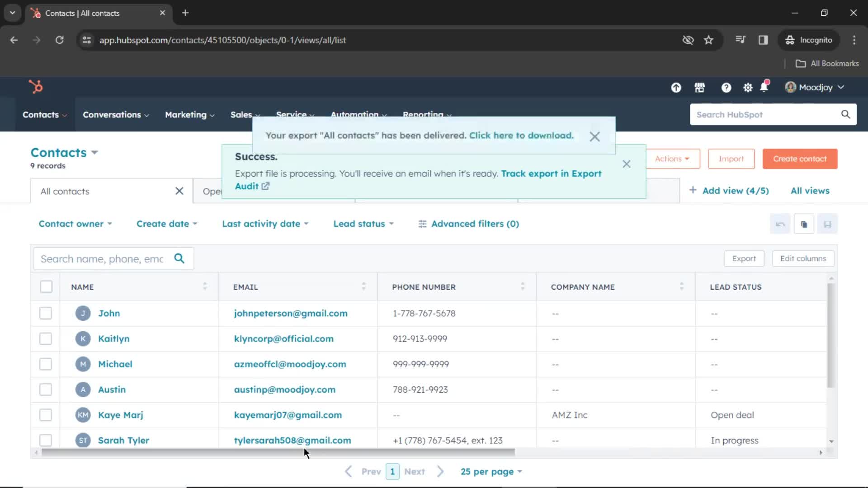Click the refresh/undo arrow icon
The image size is (868, 488).
(x=781, y=224)
